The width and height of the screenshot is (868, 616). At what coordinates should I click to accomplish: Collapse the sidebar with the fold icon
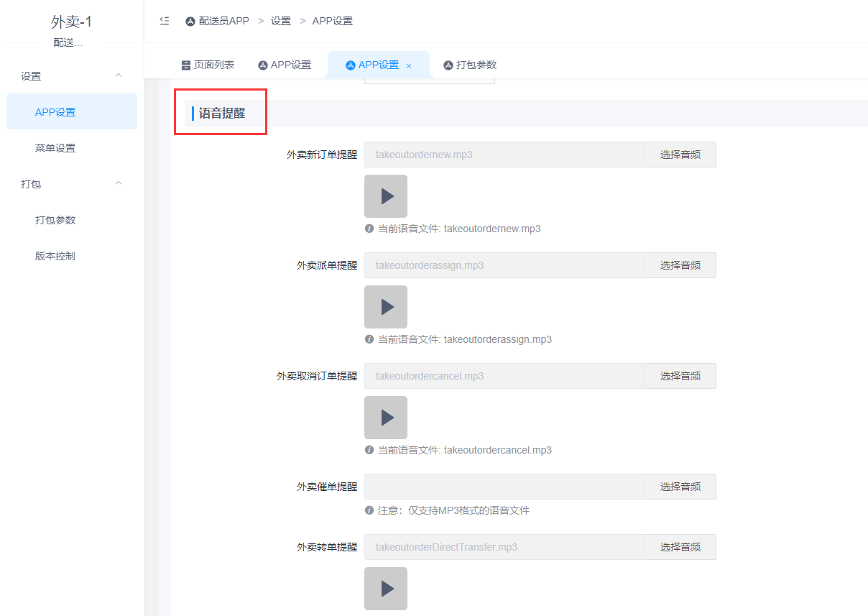[165, 21]
